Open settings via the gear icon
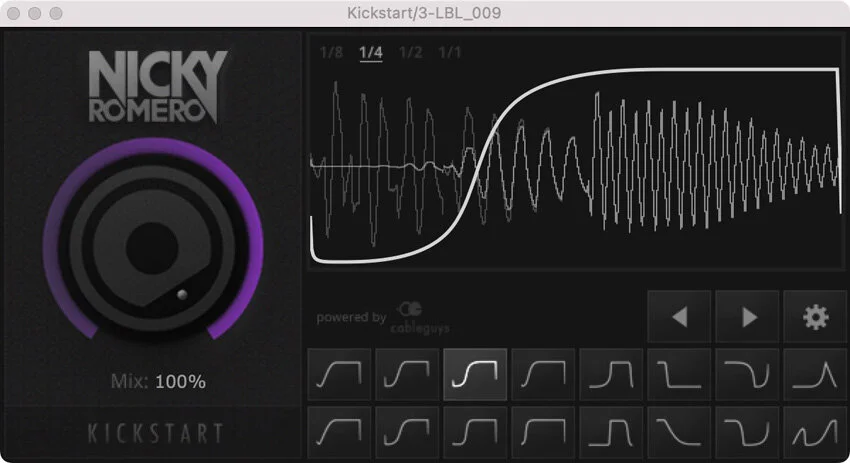The height and width of the screenshot is (463, 850). pyautogui.click(x=815, y=317)
